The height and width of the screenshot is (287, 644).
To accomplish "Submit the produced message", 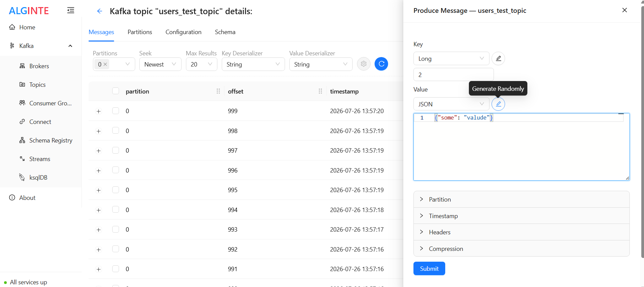I will pos(429,268).
